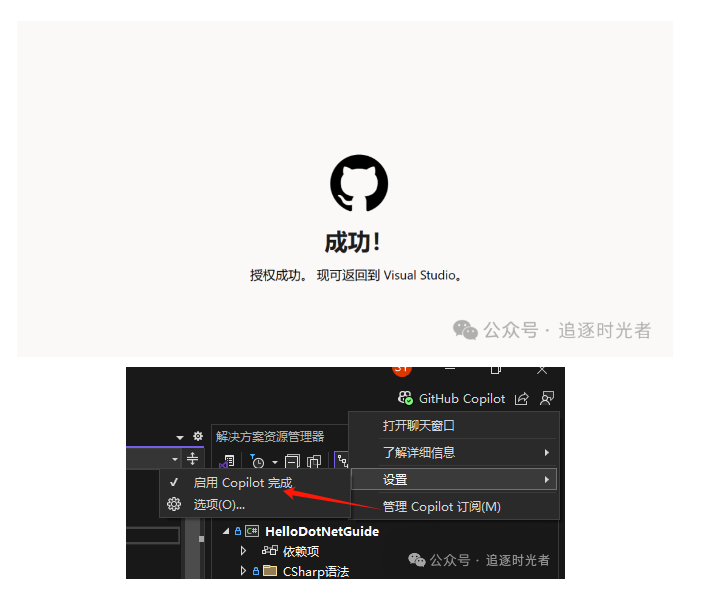Close the Visual Studio window
The image size is (703, 598).
coord(542,370)
